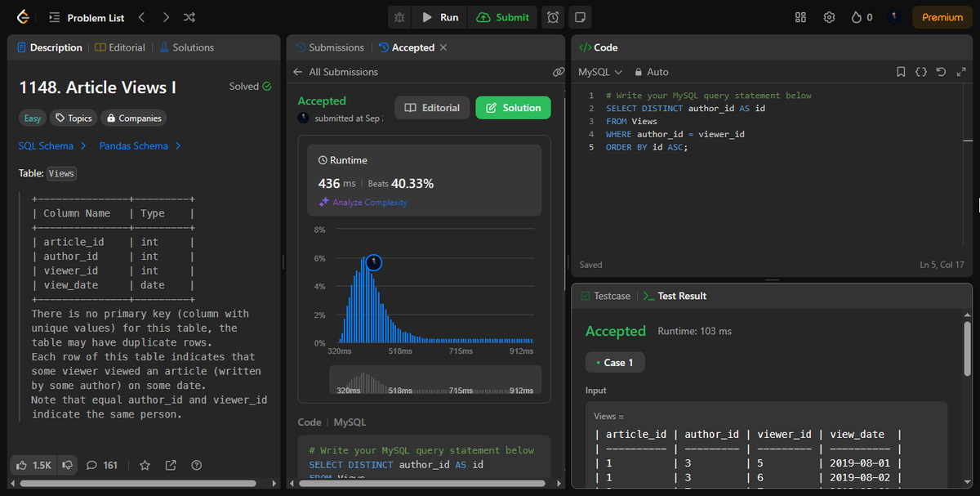Run the code
Viewport: 980px width, 496px height.
pos(440,17)
